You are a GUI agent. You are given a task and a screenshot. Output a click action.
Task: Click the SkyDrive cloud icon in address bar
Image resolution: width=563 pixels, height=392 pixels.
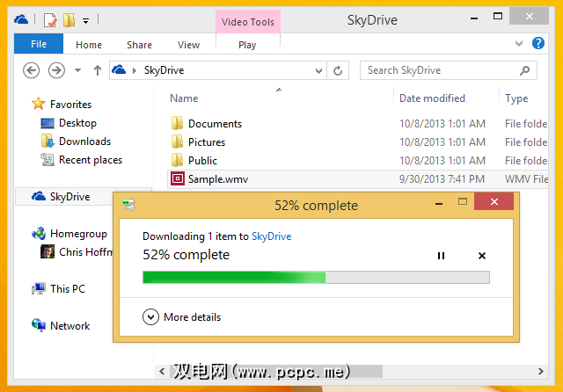click(x=119, y=69)
